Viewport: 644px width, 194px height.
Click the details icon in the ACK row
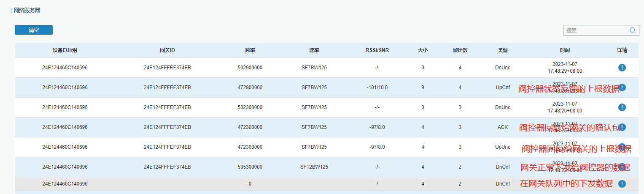622,127
